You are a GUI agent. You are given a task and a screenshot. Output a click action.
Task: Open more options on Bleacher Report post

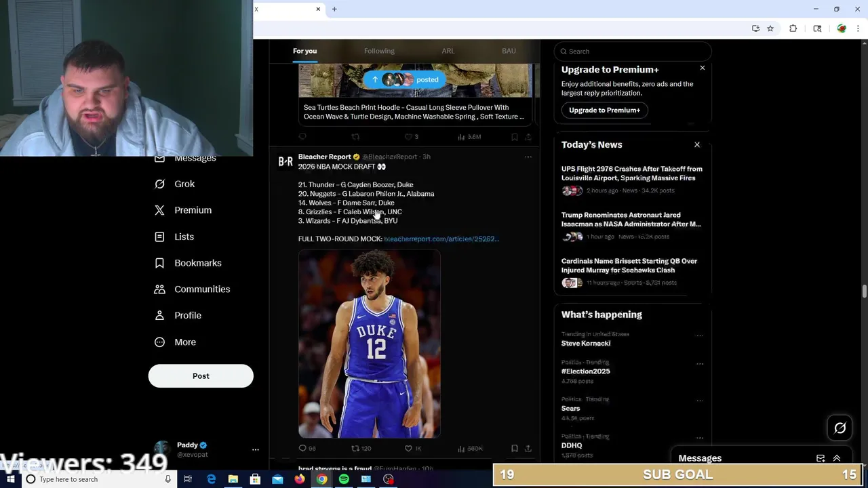point(528,157)
